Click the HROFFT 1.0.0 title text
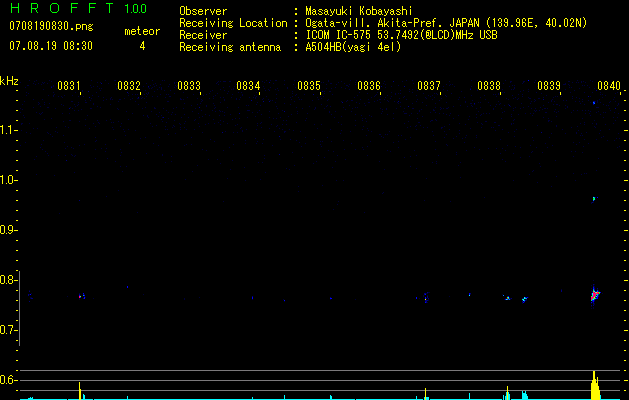The height and width of the screenshot is (400, 629). (78, 8)
